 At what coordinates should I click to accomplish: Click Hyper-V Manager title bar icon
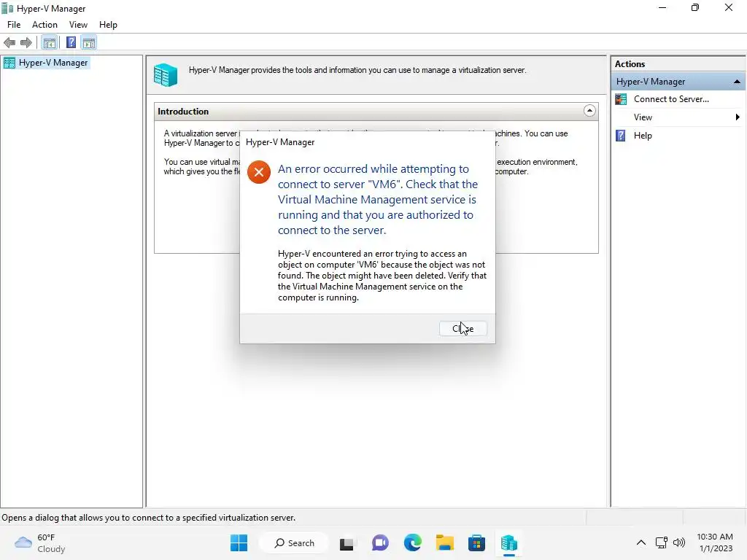click(x=7, y=8)
